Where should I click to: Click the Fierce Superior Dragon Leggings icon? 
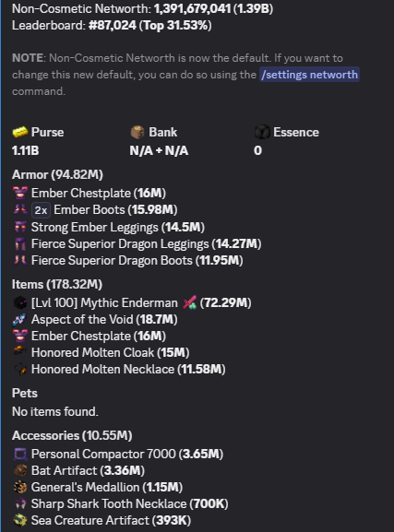(x=20, y=243)
